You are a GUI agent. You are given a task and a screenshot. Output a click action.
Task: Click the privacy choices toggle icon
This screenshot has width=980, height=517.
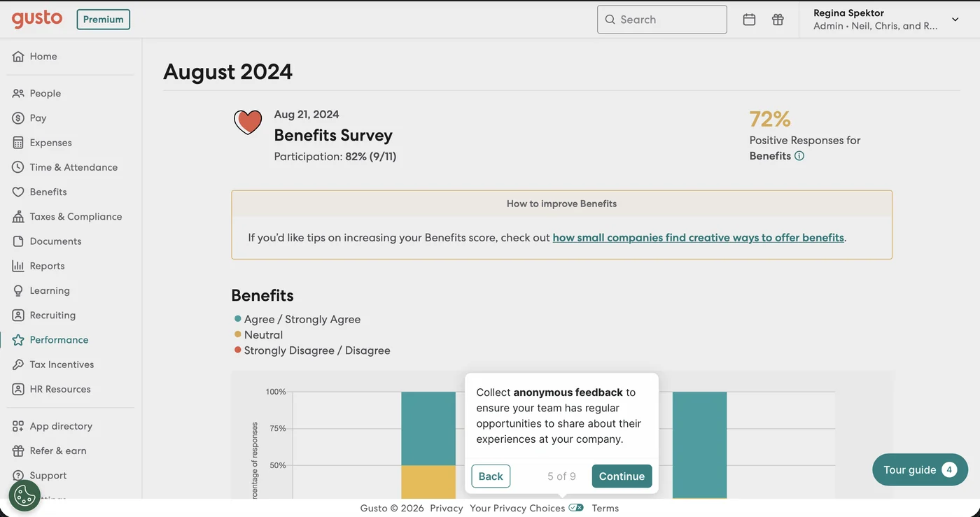(x=576, y=508)
